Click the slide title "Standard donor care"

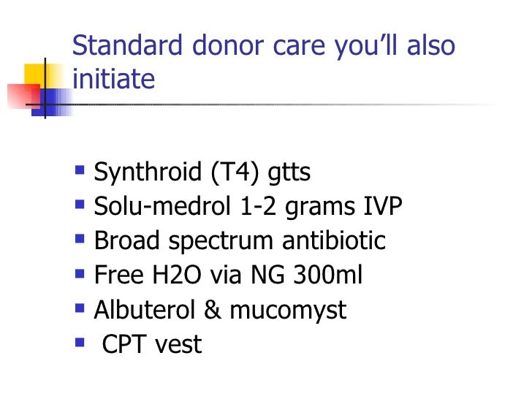pyautogui.click(x=199, y=45)
